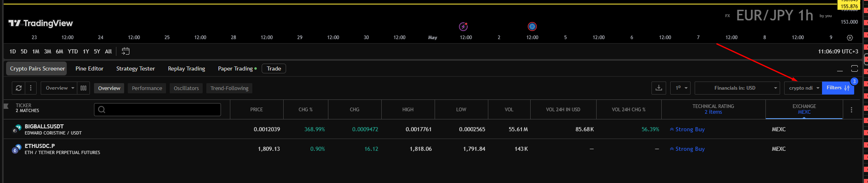The width and height of the screenshot is (868, 183).
Task: Sort by VOL 24H CHG % header
Action: [x=629, y=110]
